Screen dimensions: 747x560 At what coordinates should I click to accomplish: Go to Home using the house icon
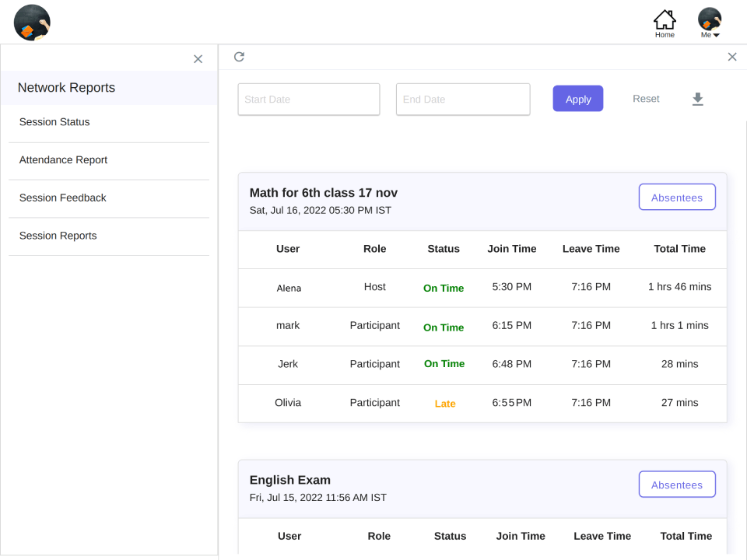pos(664,20)
